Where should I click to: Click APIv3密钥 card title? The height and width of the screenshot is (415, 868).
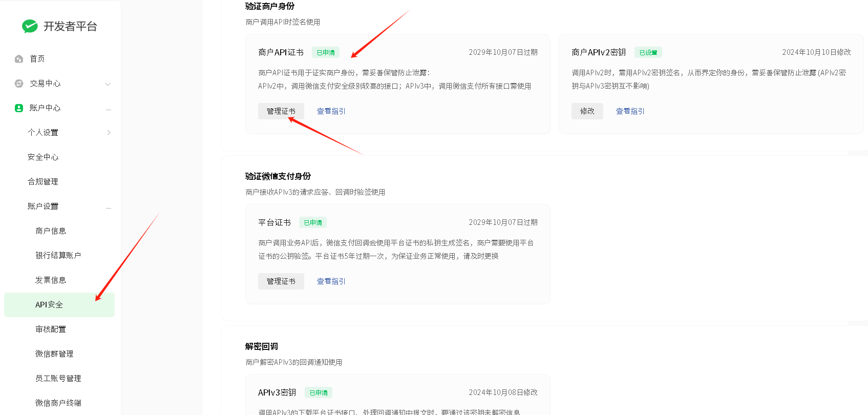click(277, 392)
